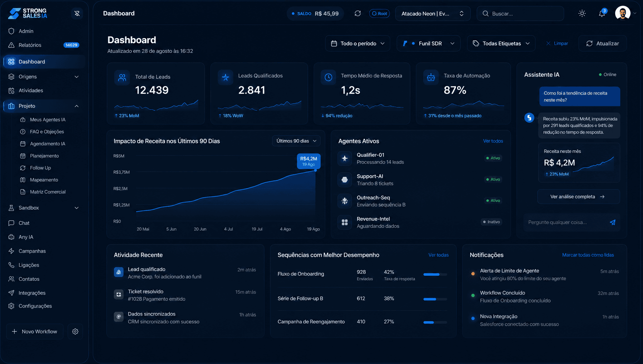Click Campanha de Reengajamento progress bar

[435, 322]
